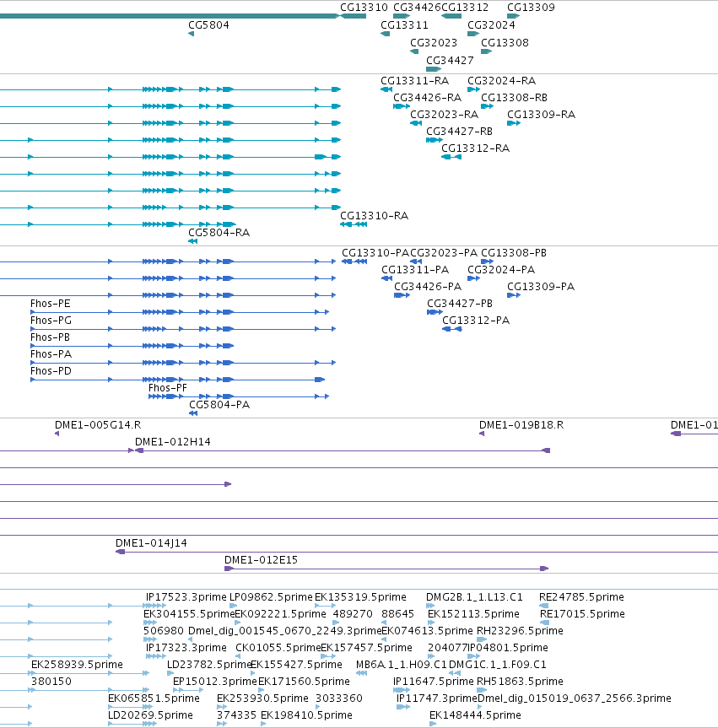Open BAC clone DME1-012E15

(261, 560)
